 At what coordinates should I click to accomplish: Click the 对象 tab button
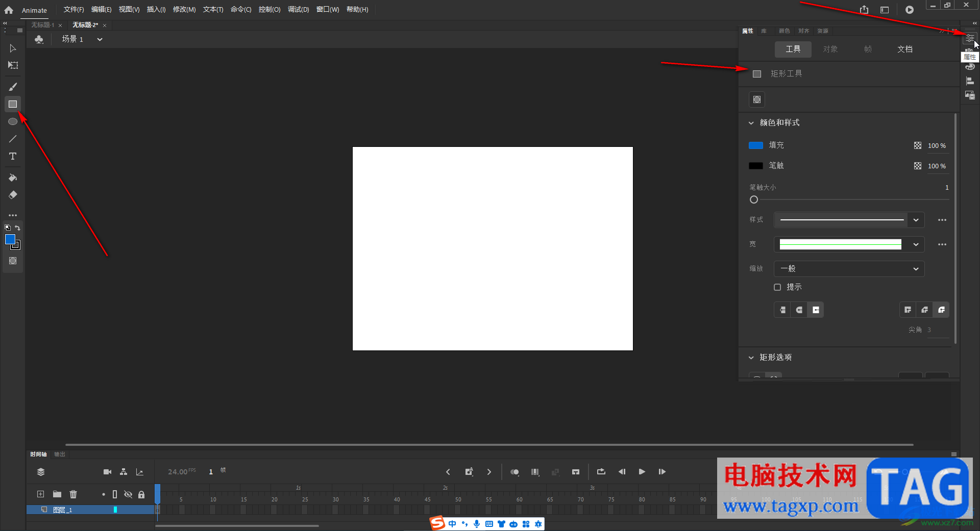tap(830, 49)
